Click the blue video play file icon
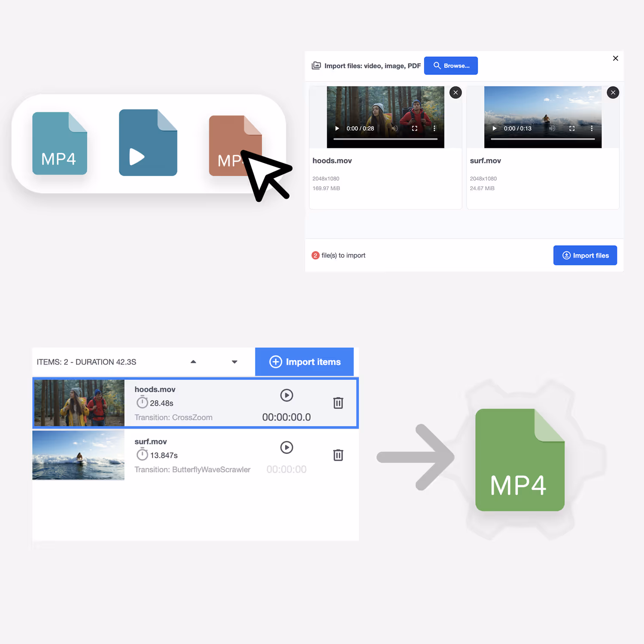644x644 pixels. point(148,143)
